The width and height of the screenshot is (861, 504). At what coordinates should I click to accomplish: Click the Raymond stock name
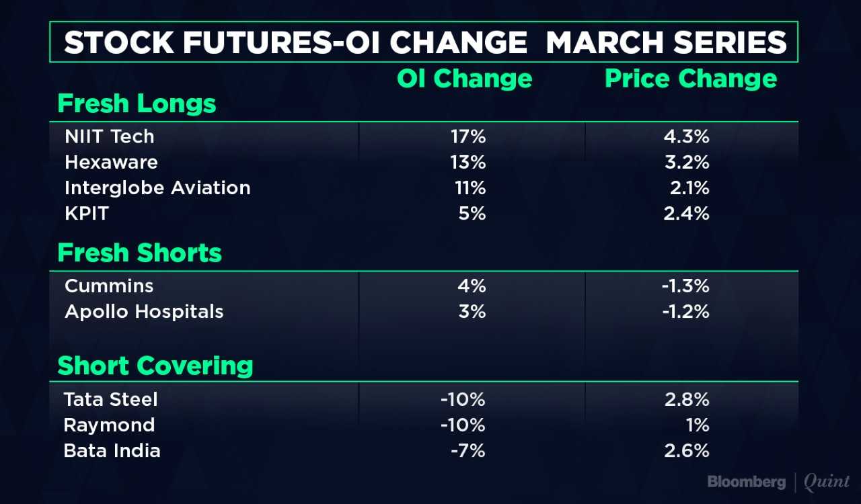click(x=109, y=425)
